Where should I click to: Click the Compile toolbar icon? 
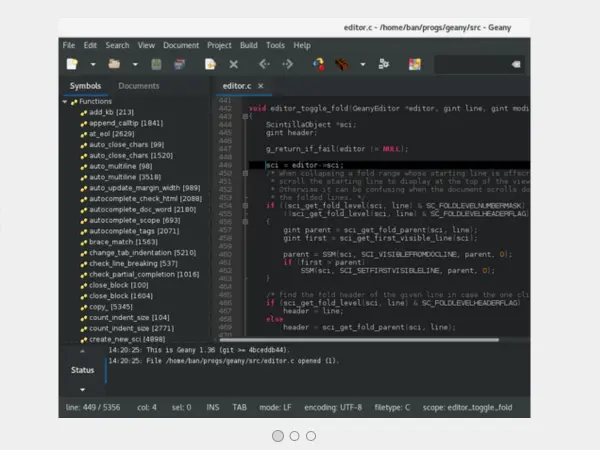click(319, 64)
